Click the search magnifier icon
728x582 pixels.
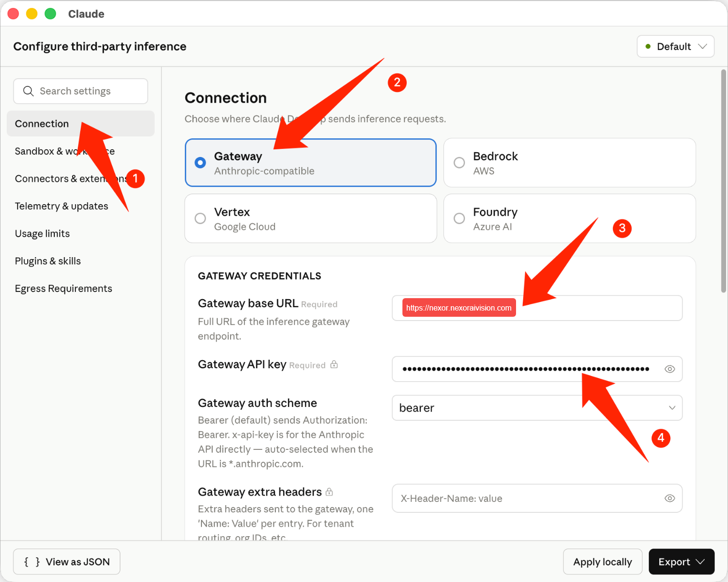[x=28, y=91]
